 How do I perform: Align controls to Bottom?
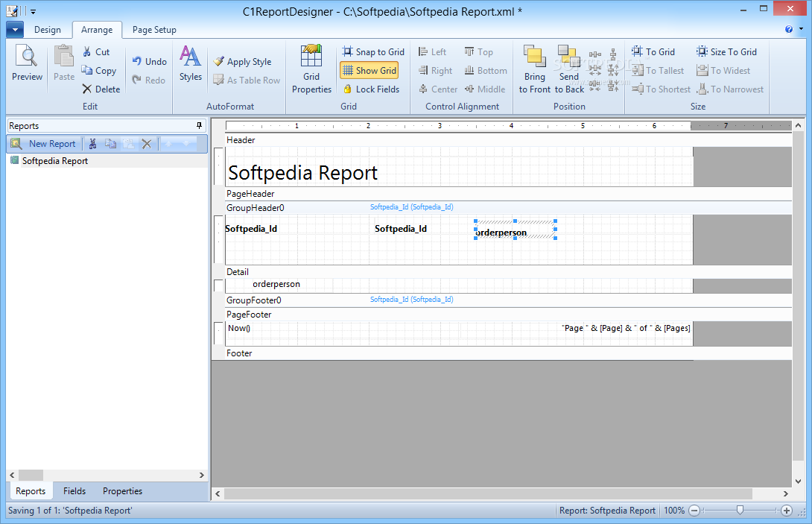click(485, 71)
